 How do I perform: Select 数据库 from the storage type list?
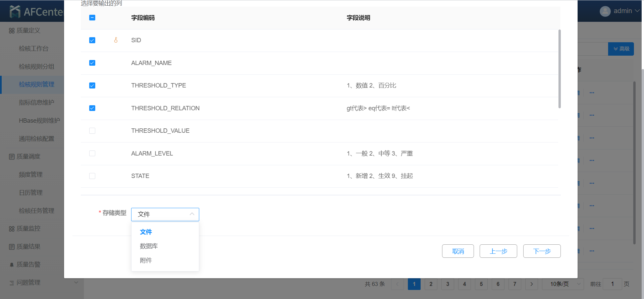pyautogui.click(x=149, y=246)
